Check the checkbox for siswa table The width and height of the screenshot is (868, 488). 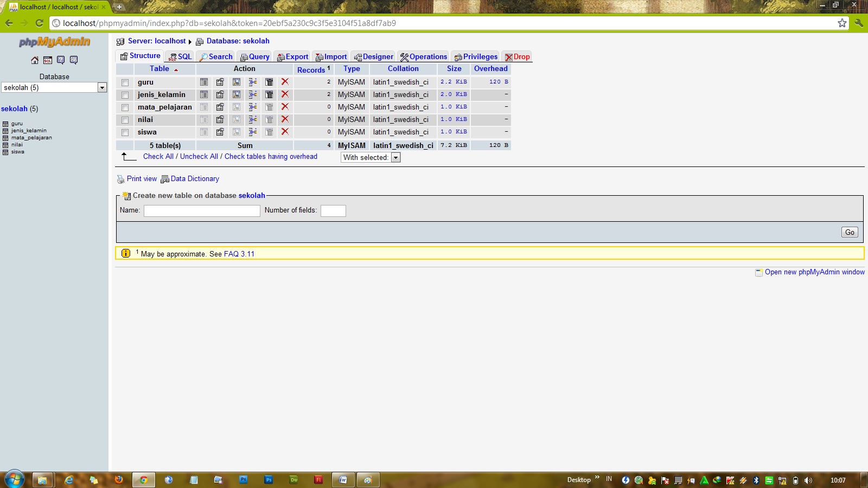point(125,132)
